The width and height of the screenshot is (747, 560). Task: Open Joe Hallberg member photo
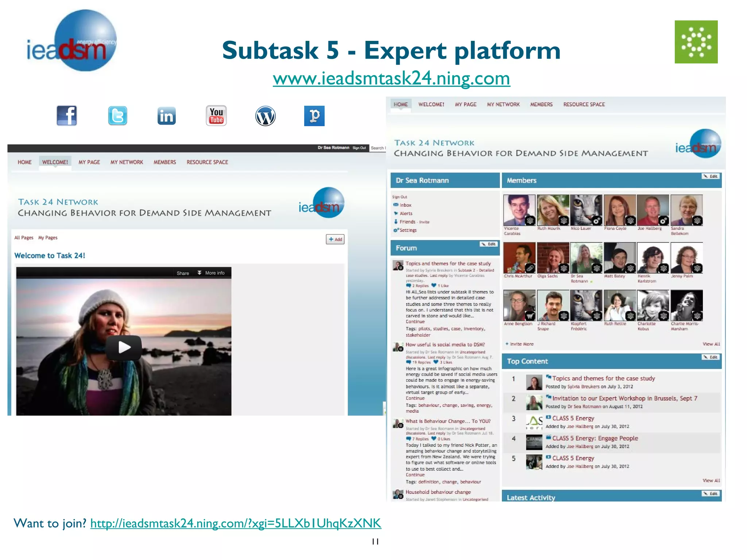(653, 210)
